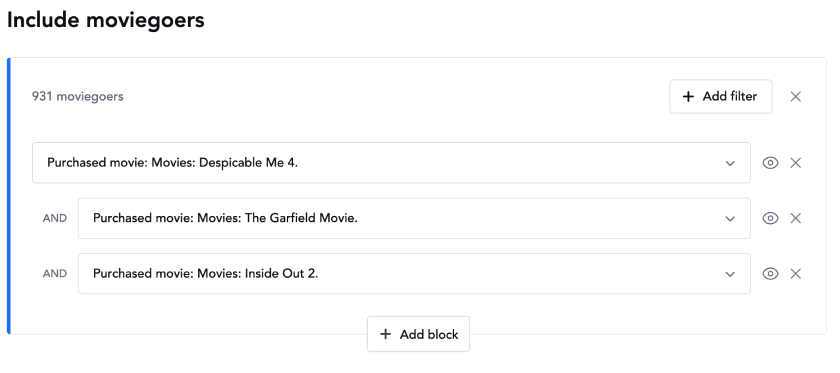Click the plus icon in Add block

(385, 334)
